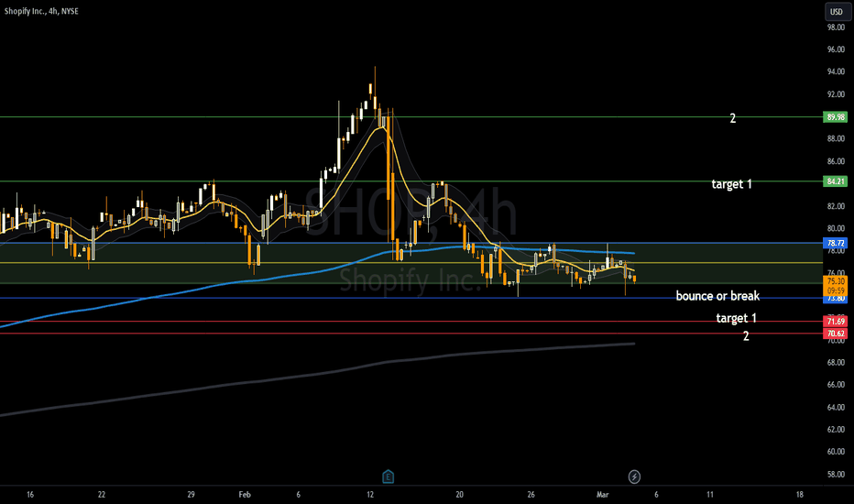Image resolution: width=854 pixels, height=504 pixels.
Task: Click lower 'target 1' annotation near 71.69
Action: (736, 318)
